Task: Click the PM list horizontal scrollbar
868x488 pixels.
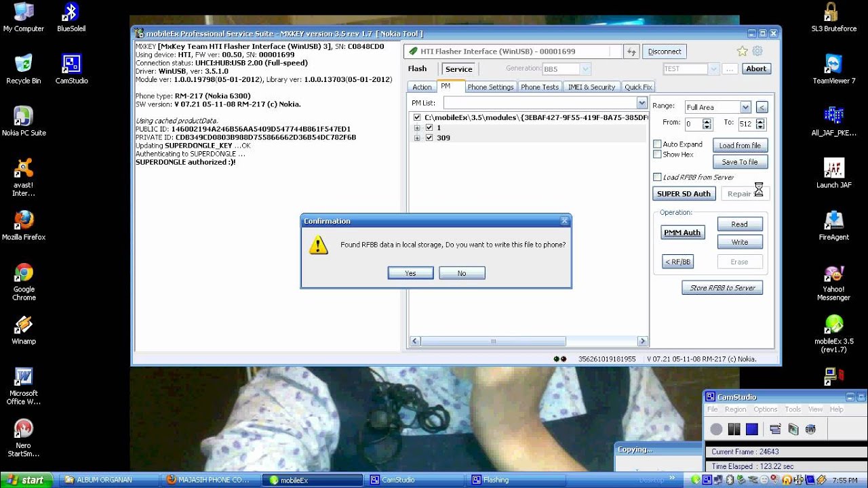Action: [x=529, y=342]
